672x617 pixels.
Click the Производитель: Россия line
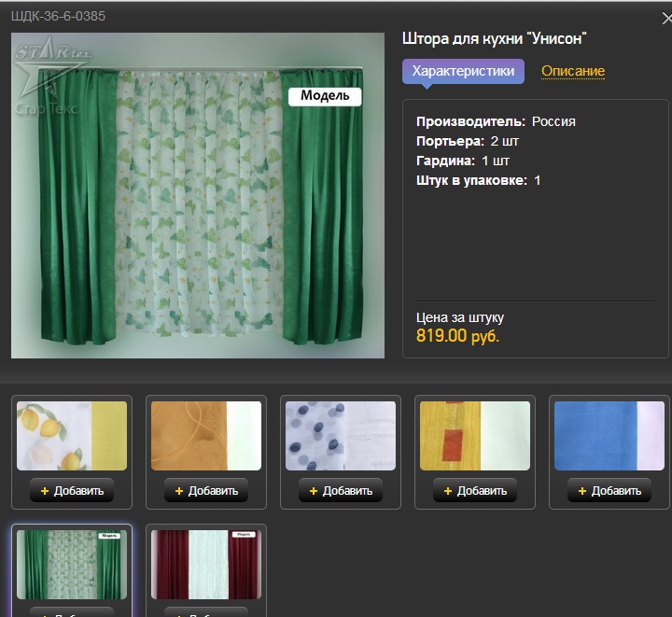coord(496,121)
